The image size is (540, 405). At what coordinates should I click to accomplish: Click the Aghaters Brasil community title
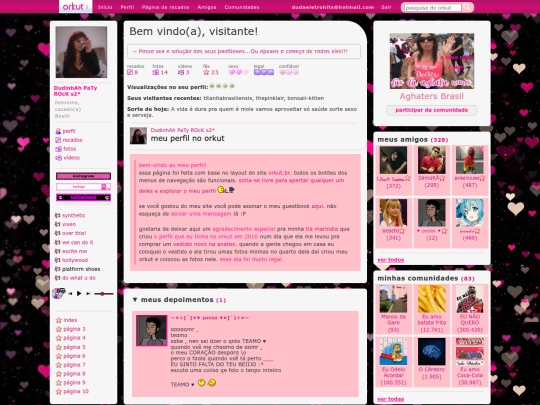pos(432,96)
